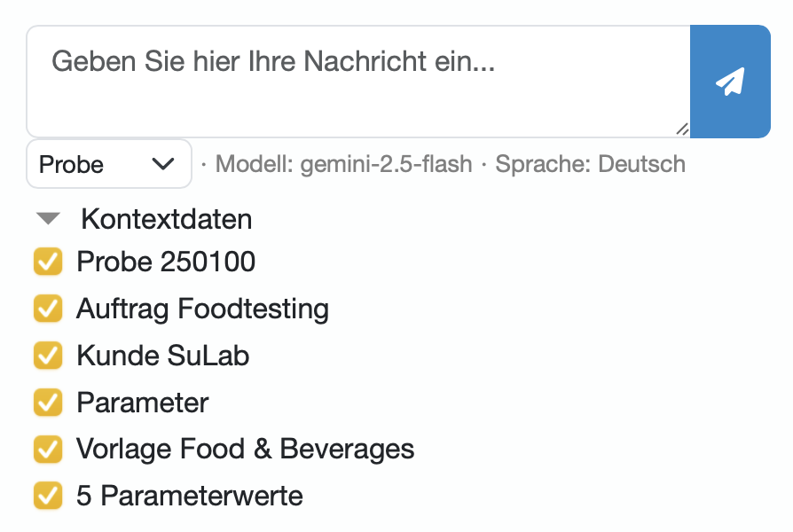This screenshot has height=532, width=793.
Task: Click the 'Probe 250100' label text
Action: point(166,262)
